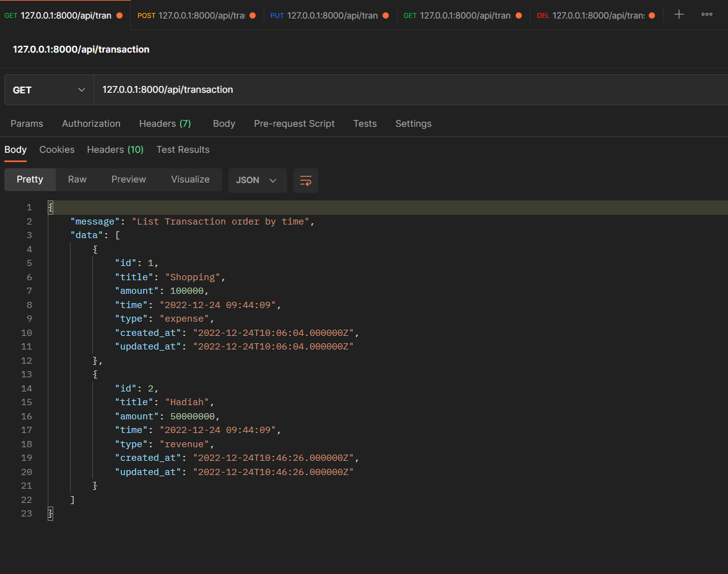This screenshot has width=728, height=574.
Task: Click unsaved dot on second GET tab
Action: coord(519,15)
